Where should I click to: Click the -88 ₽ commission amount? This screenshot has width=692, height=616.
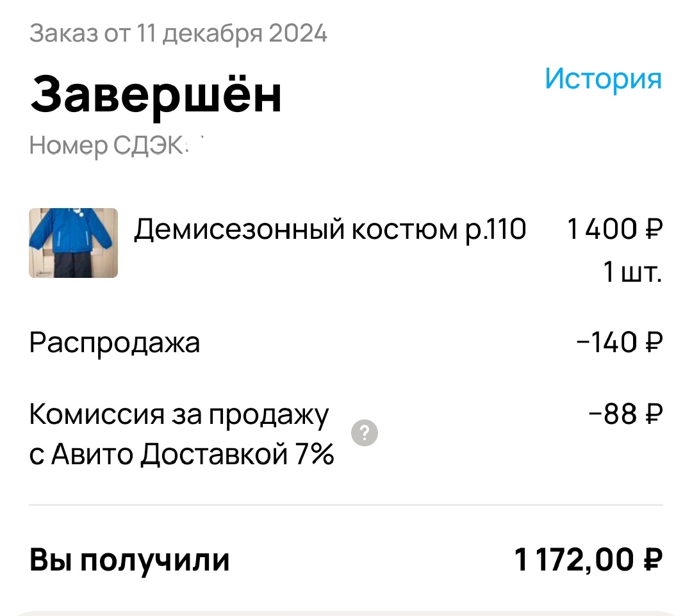click(625, 413)
